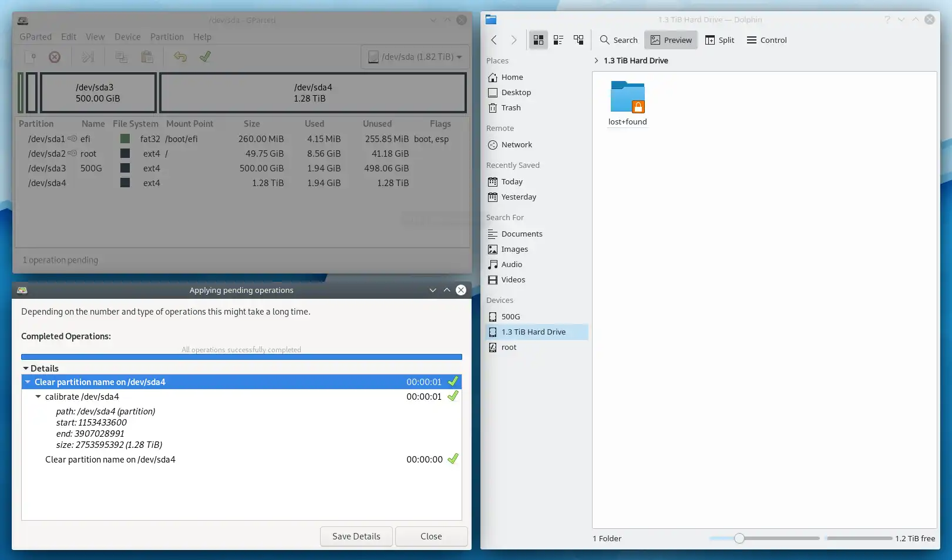Select /dev/sda3 500G partition row

click(x=242, y=168)
